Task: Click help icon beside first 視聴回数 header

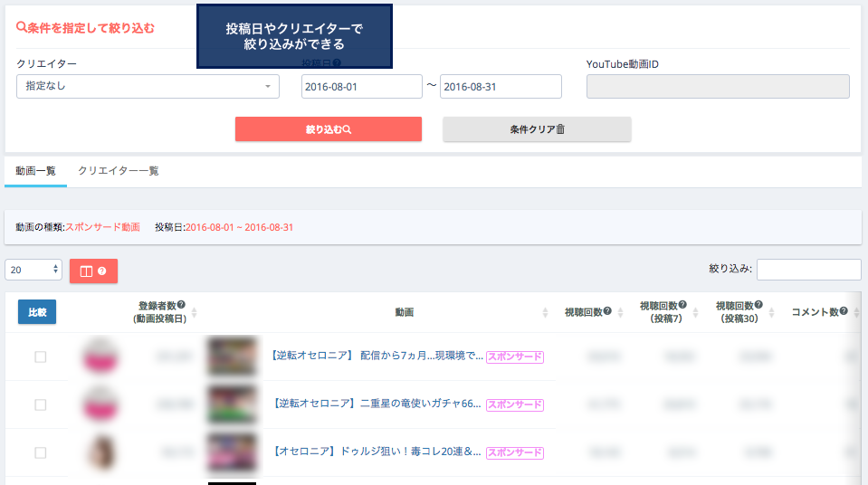Action: pyautogui.click(x=607, y=311)
